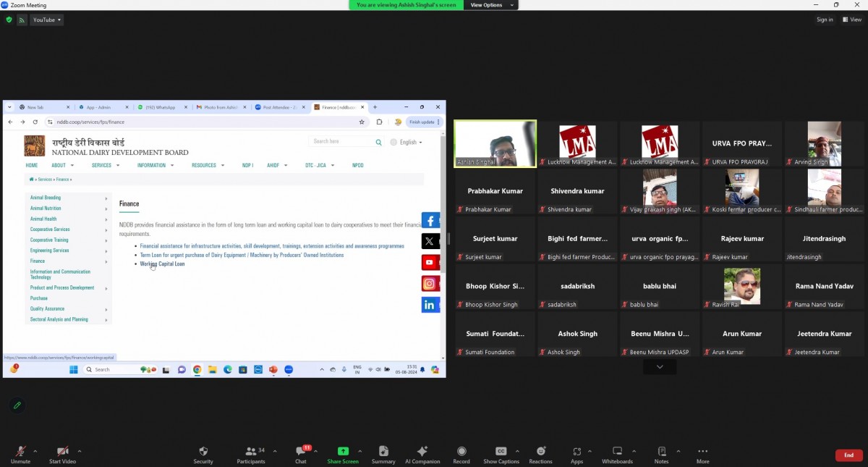Launch the AI Companion

point(422,455)
